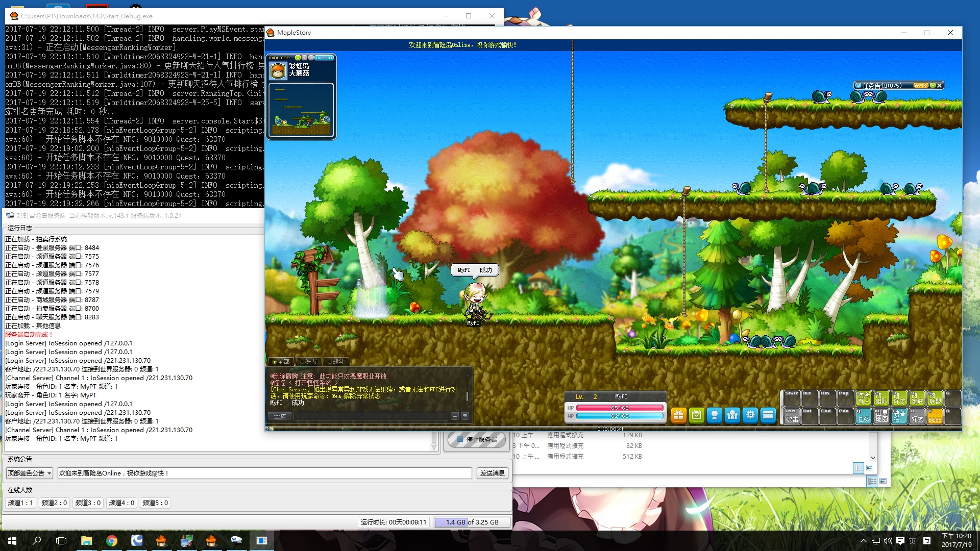This screenshot has width=980, height=551.
Task: Open File Explorer from the taskbar
Action: click(x=86, y=541)
